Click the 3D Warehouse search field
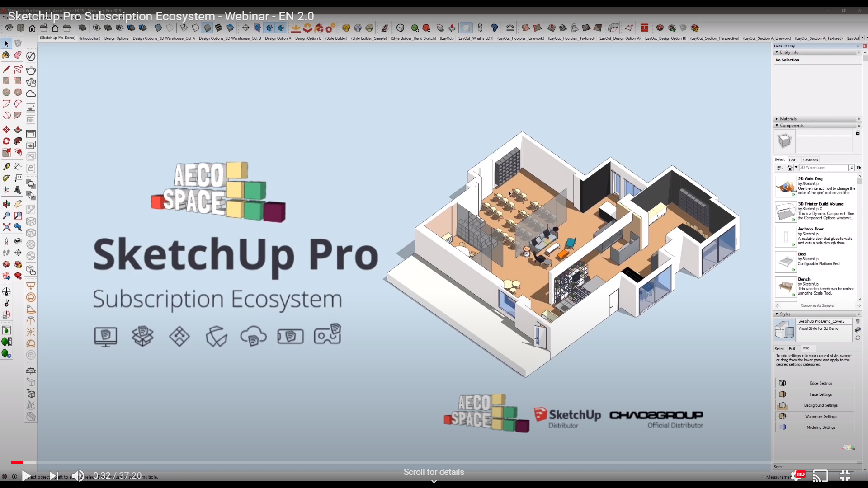Viewport: 868px width, 488px height. pyautogui.click(x=823, y=168)
